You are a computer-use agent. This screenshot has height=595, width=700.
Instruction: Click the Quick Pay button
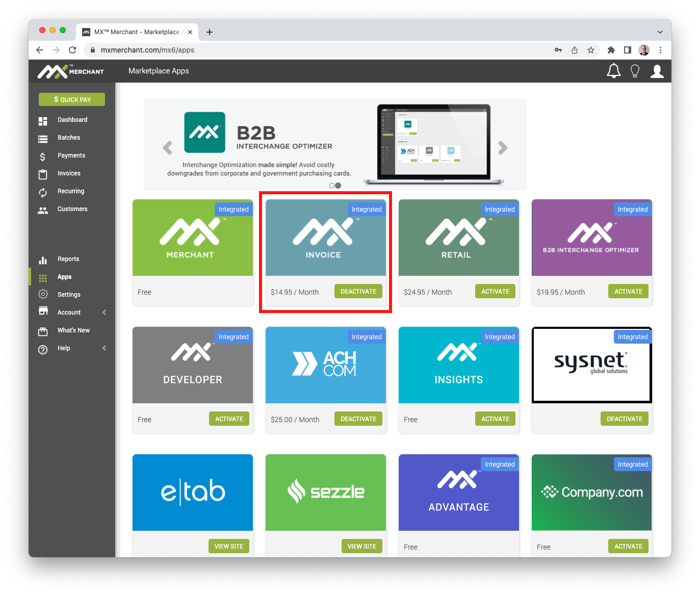[71, 99]
